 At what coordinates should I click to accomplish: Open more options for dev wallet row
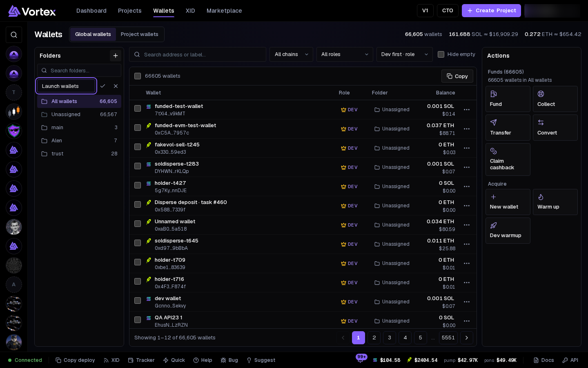click(467, 302)
